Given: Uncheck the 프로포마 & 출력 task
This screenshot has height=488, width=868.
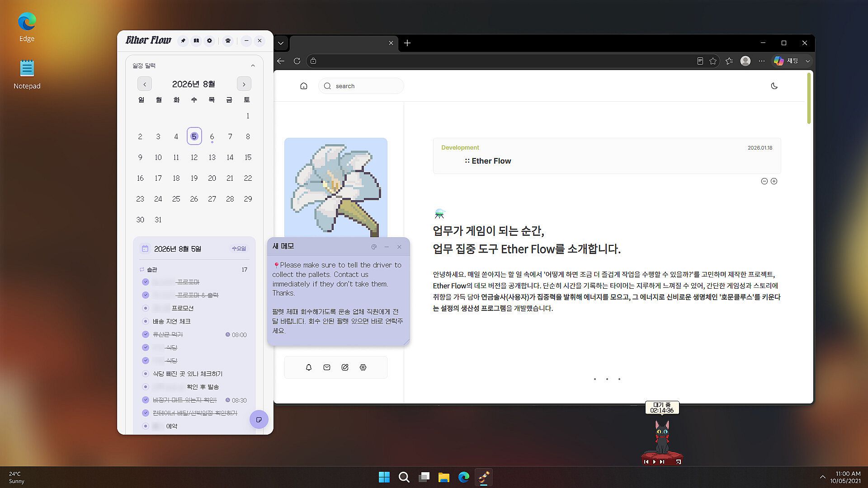Looking at the screenshot, I should point(146,295).
